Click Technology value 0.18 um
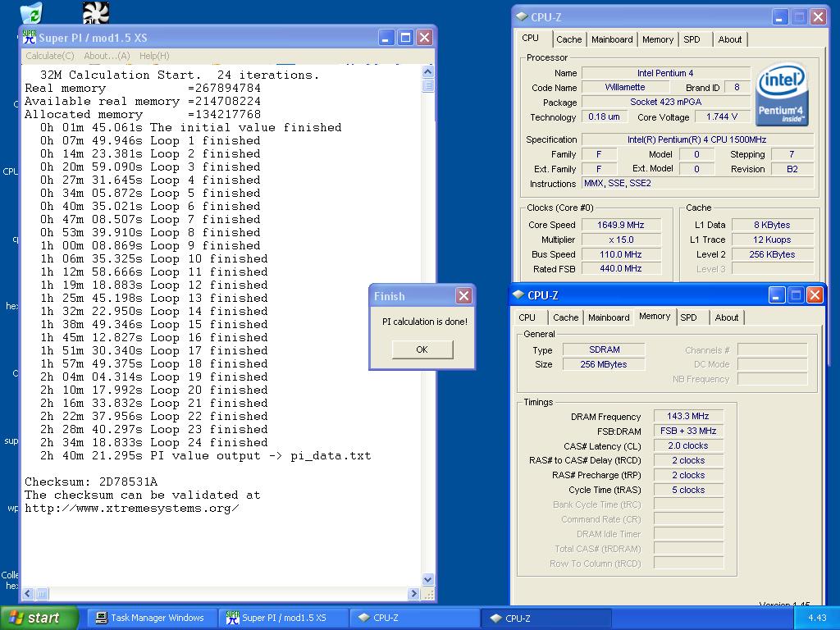 coord(604,116)
